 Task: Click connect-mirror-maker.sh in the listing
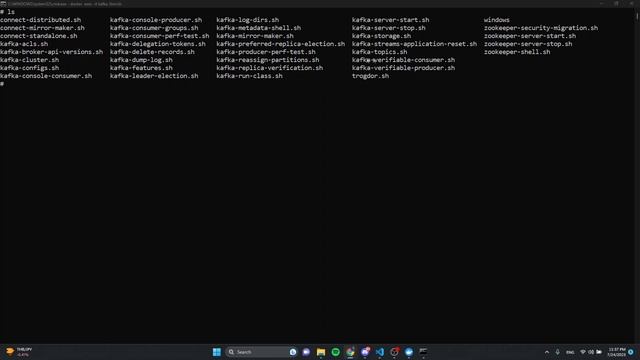(x=42, y=28)
